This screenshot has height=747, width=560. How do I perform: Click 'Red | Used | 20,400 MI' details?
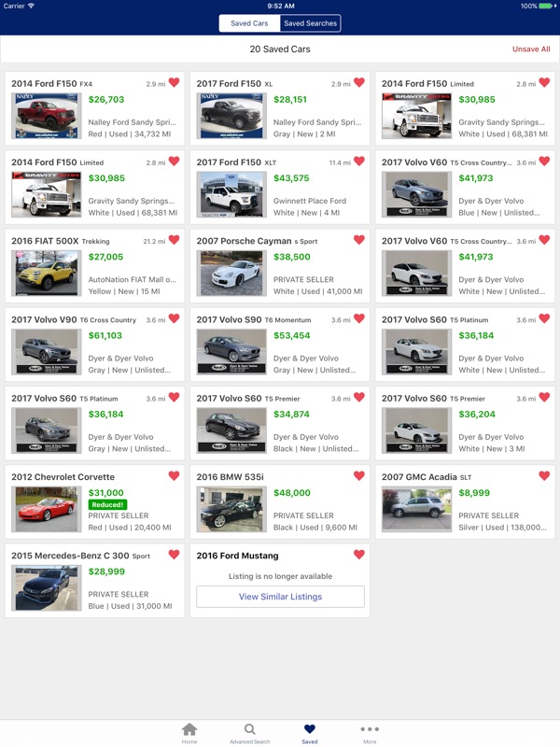130,528
